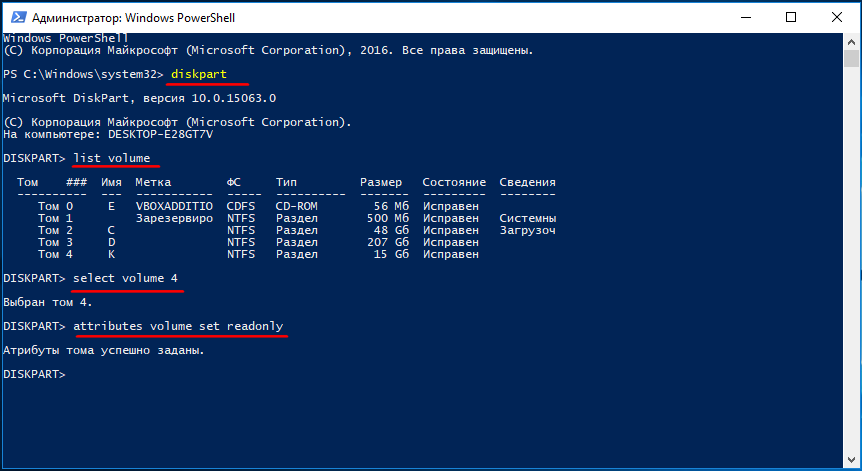Click the 'Сведения' column header

527,182
